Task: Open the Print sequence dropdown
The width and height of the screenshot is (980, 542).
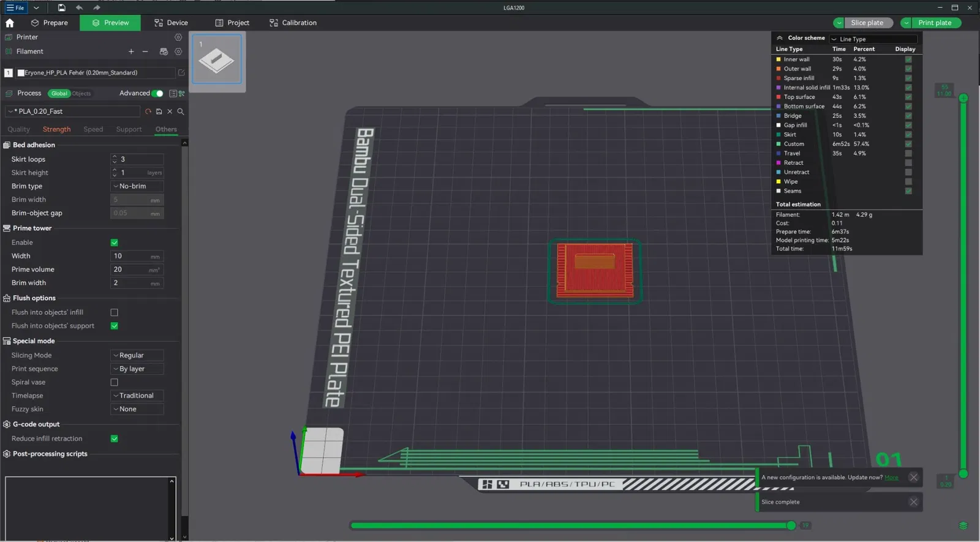Action: (137, 369)
